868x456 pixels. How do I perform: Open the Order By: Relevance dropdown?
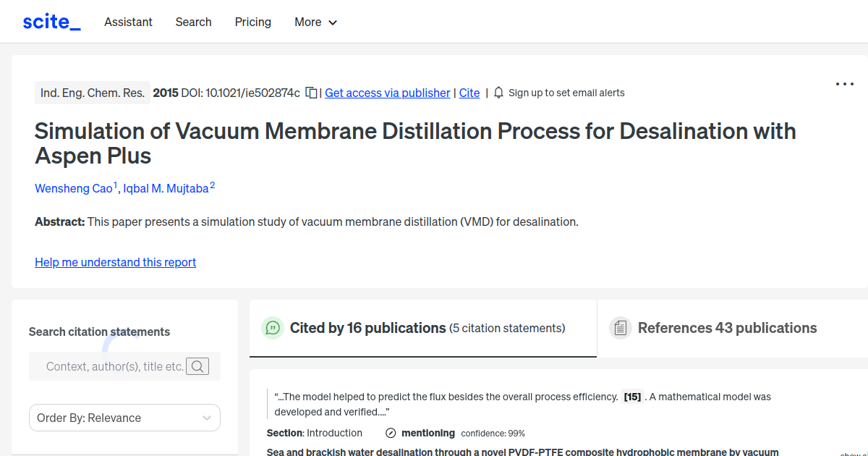click(x=124, y=418)
